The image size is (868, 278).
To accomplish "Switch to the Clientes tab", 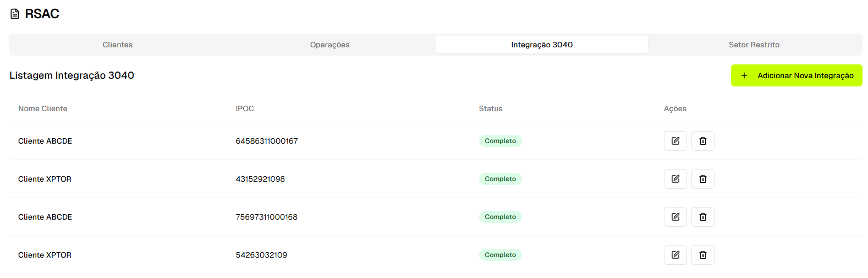I will (117, 45).
